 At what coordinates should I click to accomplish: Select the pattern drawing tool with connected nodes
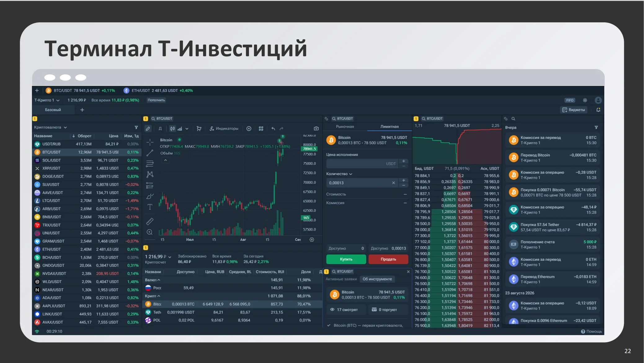150,174
